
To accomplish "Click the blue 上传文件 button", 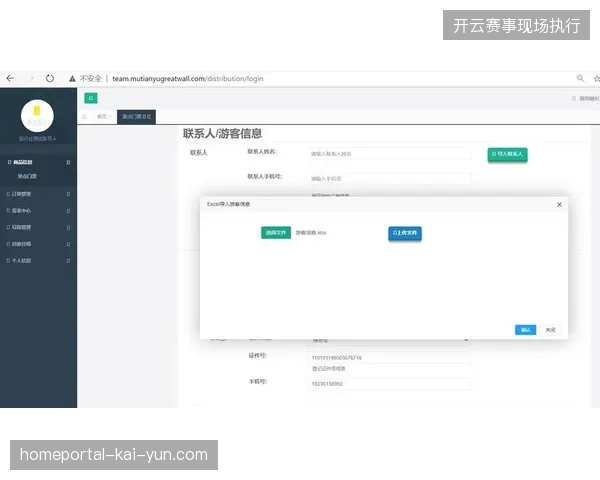I will pyautogui.click(x=405, y=233).
